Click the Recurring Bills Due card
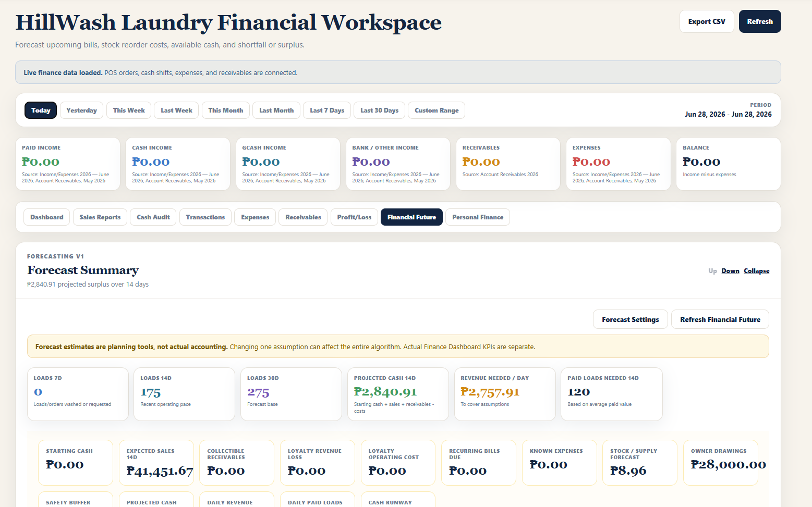Image resolution: width=812 pixels, height=507 pixels. (x=479, y=463)
